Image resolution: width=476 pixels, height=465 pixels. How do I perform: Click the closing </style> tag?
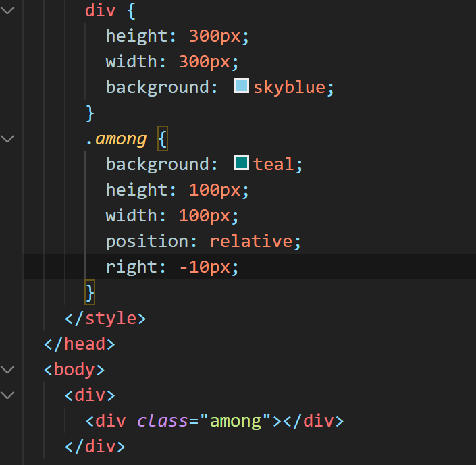pyautogui.click(x=105, y=318)
